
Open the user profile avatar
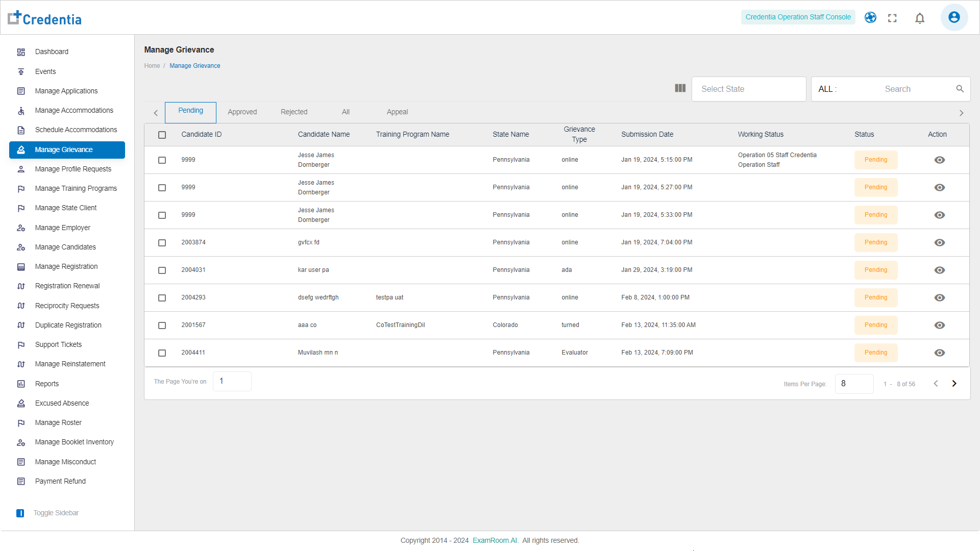click(953, 17)
